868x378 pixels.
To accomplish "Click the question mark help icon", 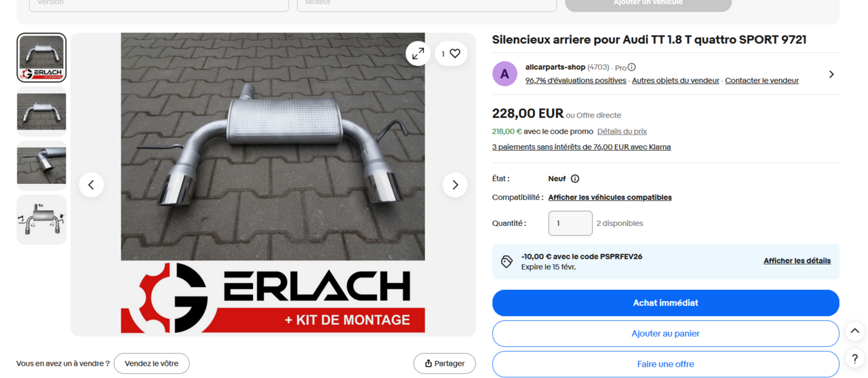I will click(x=855, y=359).
